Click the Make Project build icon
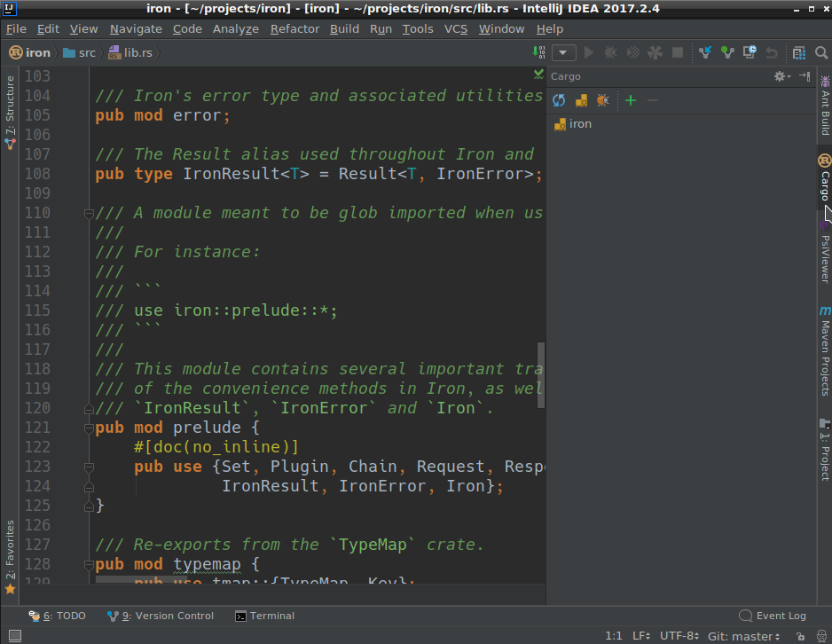 pyautogui.click(x=538, y=52)
